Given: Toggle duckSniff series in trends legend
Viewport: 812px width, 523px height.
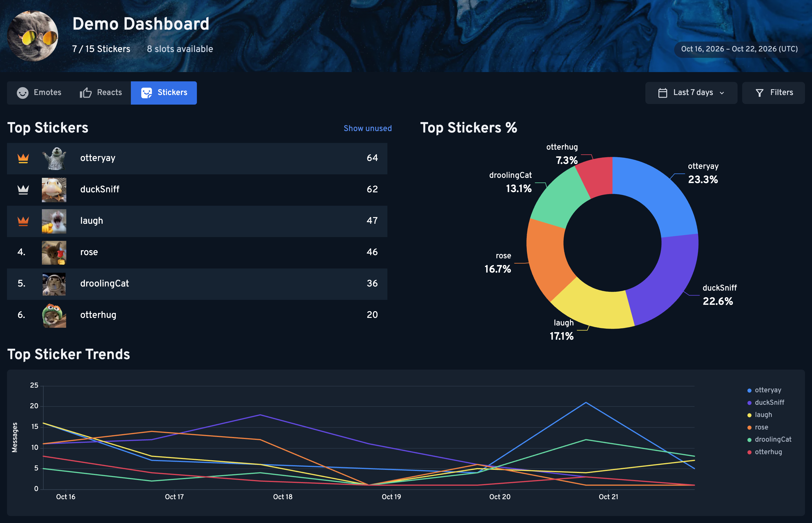Looking at the screenshot, I should pyautogui.click(x=765, y=402).
